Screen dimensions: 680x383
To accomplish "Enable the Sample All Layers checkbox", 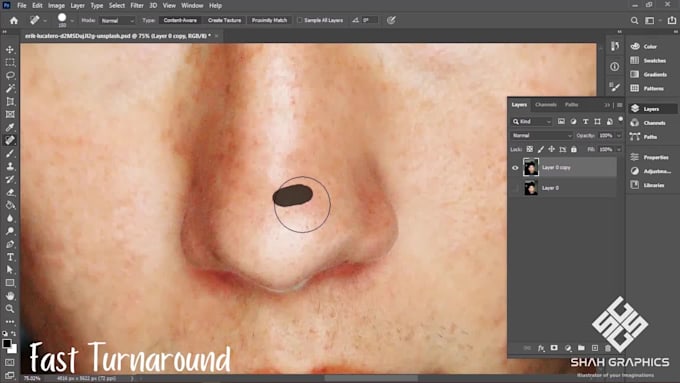I will coord(300,20).
